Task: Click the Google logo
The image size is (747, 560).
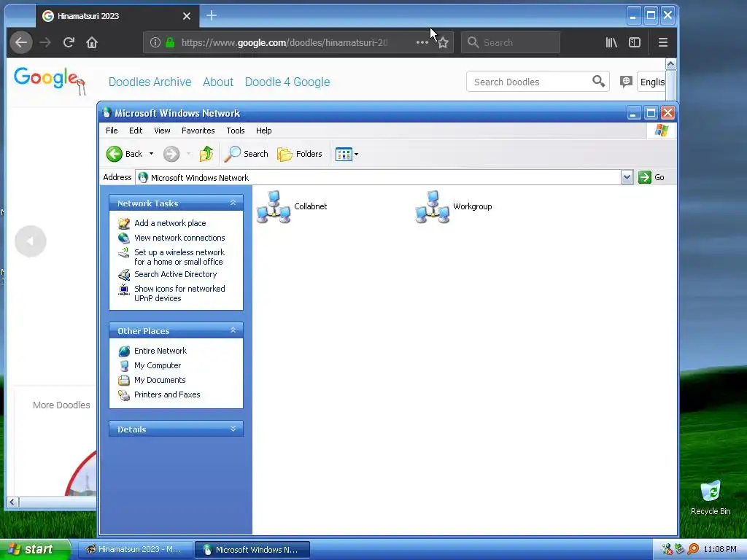Action: (x=50, y=80)
